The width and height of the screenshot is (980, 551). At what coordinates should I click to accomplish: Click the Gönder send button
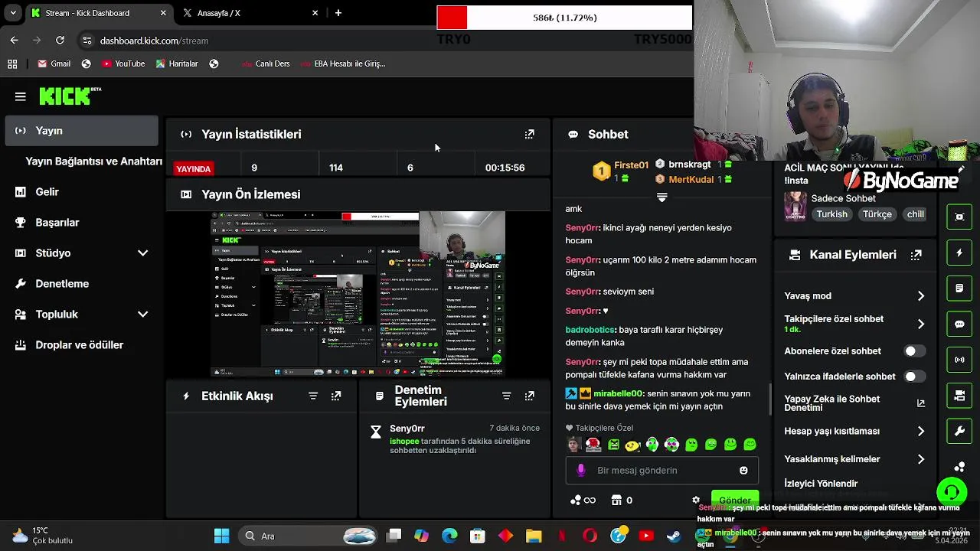pyautogui.click(x=735, y=500)
